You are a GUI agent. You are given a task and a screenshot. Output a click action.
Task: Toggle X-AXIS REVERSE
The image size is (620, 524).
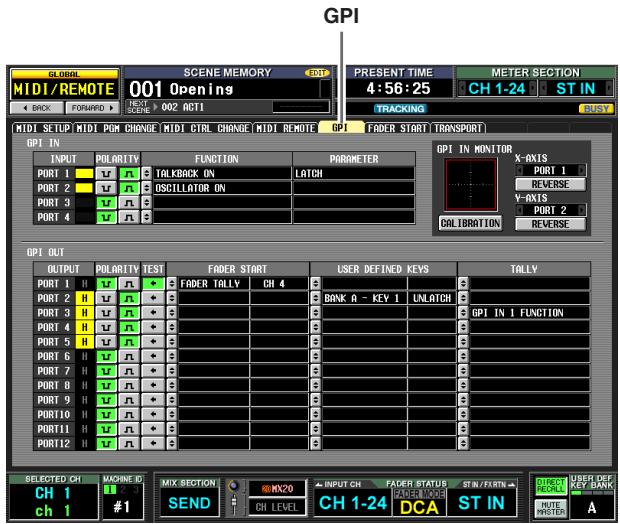[x=550, y=184]
